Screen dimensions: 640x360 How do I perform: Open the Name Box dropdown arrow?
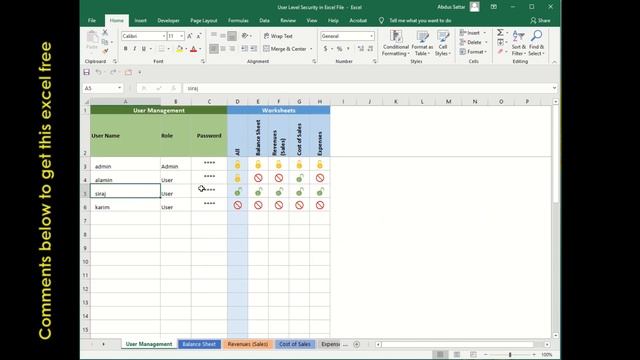tap(119, 88)
